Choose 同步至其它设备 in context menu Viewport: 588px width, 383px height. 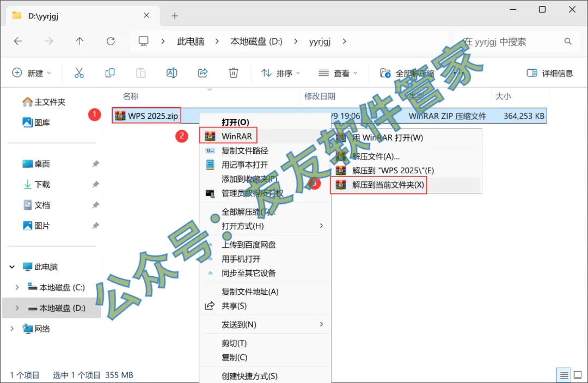pyautogui.click(x=248, y=273)
